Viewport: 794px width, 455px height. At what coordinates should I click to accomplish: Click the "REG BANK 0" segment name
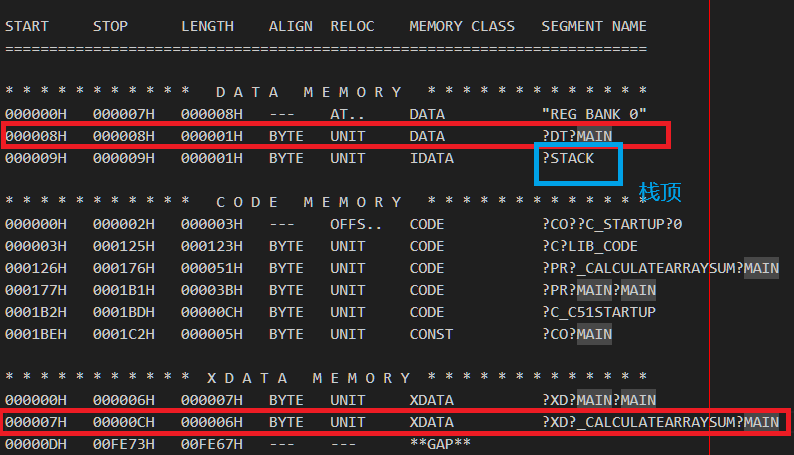point(594,114)
